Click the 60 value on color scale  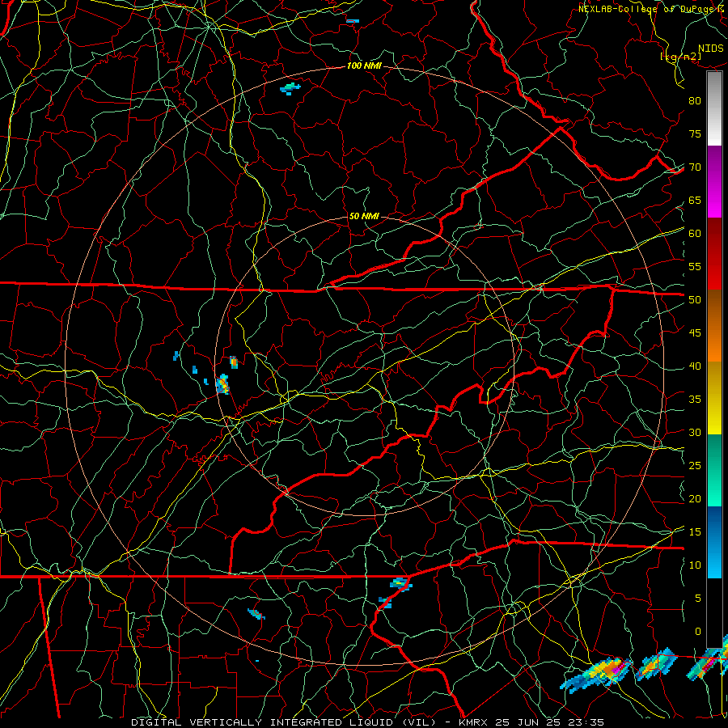pos(695,234)
